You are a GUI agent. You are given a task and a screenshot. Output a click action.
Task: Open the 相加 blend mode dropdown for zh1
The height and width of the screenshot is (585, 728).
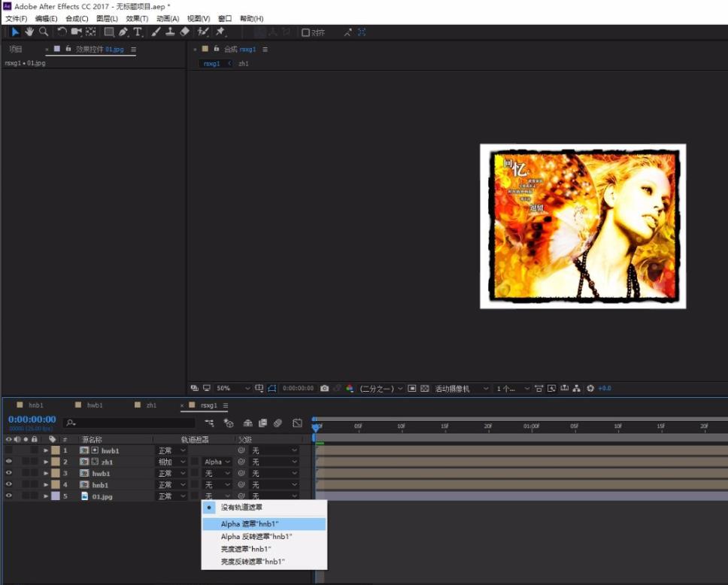pos(171,462)
